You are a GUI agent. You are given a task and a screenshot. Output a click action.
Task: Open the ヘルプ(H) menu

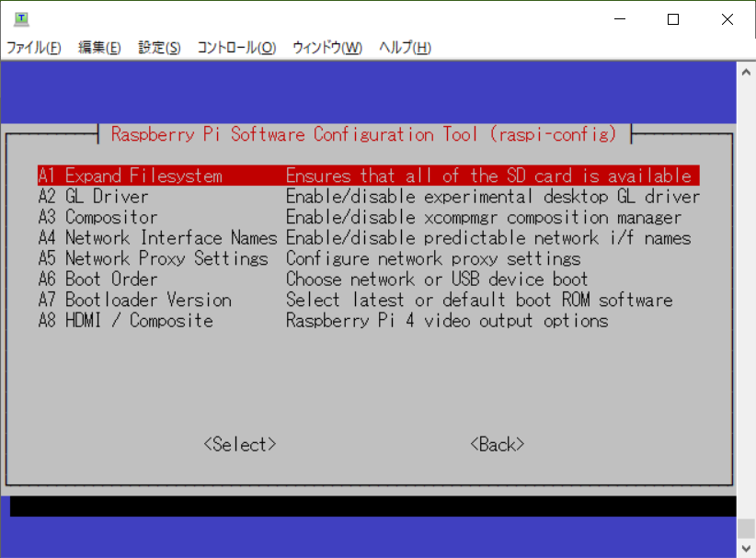tap(405, 48)
